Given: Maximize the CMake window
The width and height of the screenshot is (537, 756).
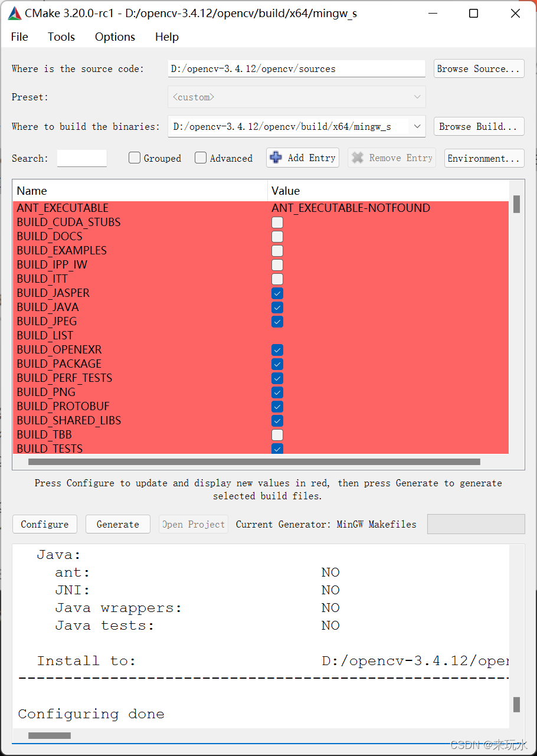Looking at the screenshot, I should pos(473,13).
